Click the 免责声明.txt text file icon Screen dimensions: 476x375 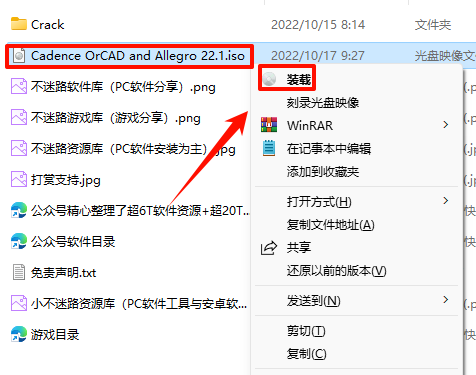point(19,272)
